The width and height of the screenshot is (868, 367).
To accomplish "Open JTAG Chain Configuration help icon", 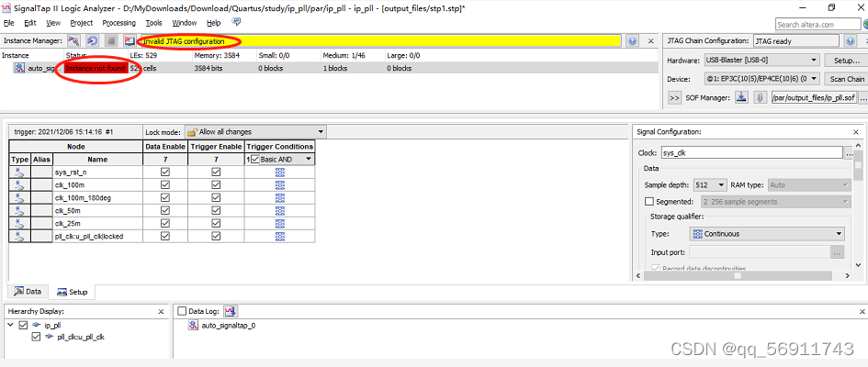I will (x=851, y=41).
